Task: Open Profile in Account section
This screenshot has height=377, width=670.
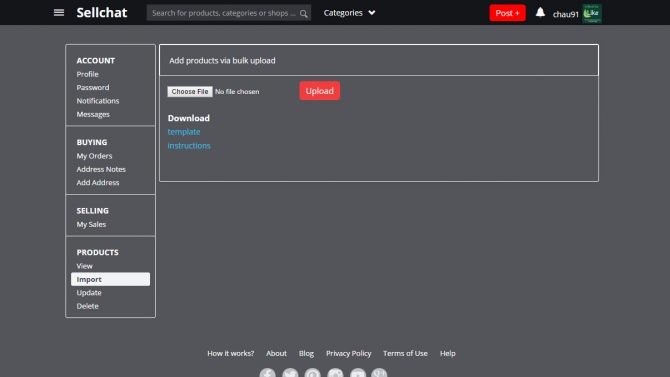Action: pyautogui.click(x=88, y=74)
